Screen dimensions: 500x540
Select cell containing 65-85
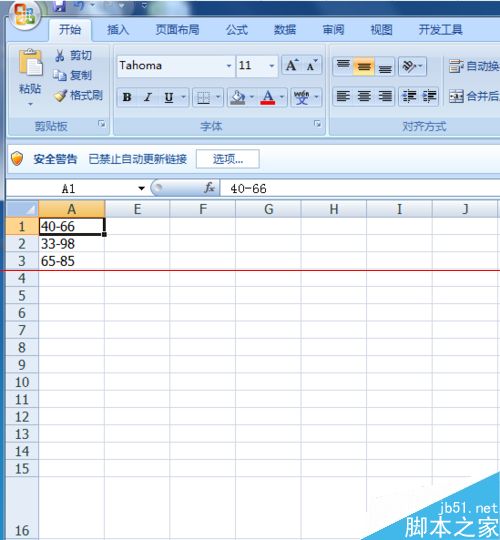[71, 261]
